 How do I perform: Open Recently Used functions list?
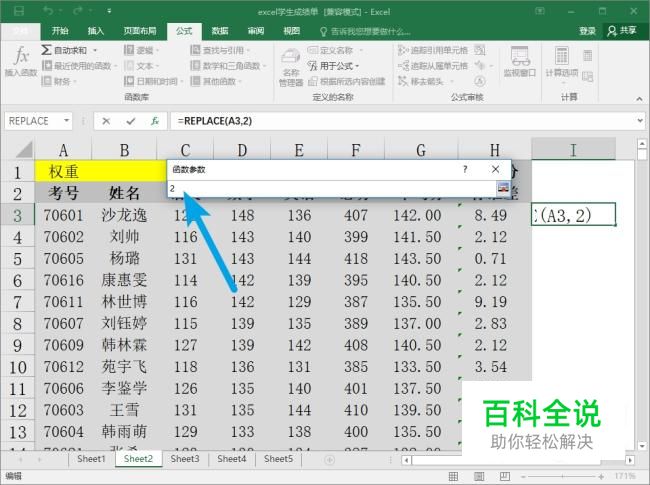79,66
